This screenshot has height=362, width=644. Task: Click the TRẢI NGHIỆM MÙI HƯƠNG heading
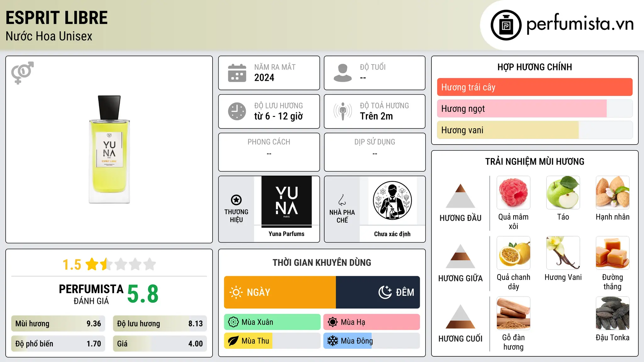tap(535, 162)
